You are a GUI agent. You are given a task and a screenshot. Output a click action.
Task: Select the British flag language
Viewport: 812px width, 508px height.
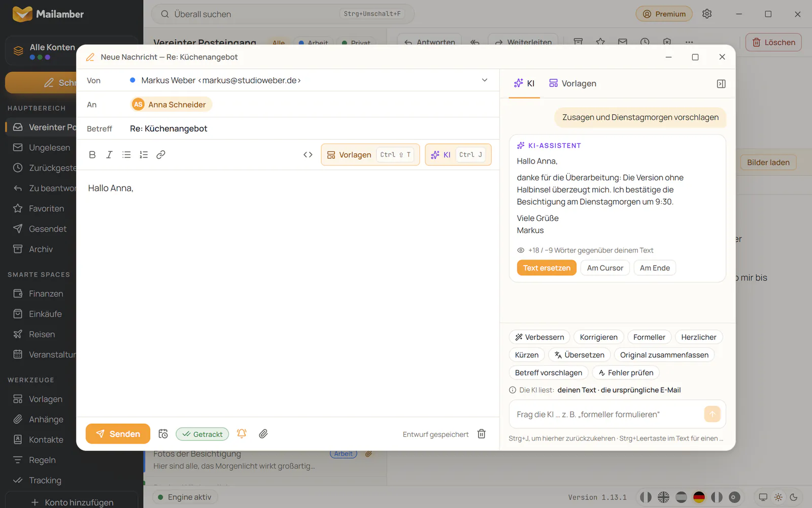coord(663,497)
